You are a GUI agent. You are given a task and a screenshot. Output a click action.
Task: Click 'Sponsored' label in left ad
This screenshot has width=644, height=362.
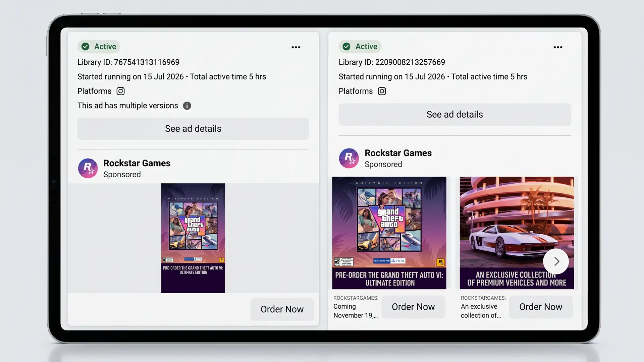point(122,175)
